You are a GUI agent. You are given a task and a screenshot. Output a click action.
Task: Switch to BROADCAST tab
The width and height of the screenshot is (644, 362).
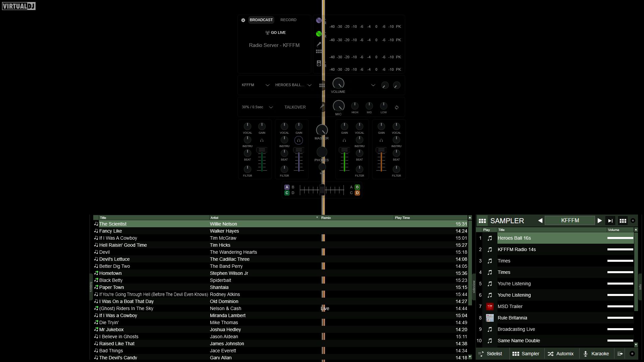click(x=261, y=20)
